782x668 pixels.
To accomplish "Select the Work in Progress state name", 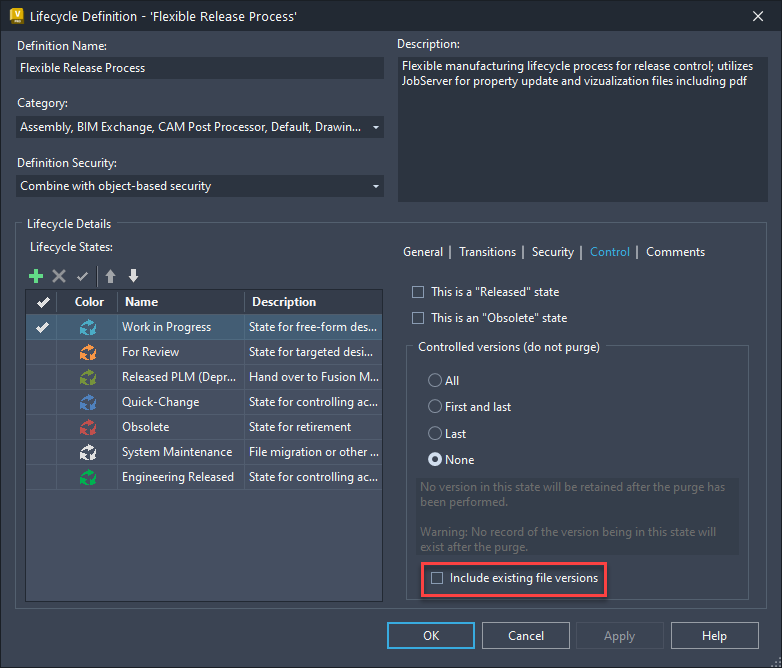I will [x=167, y=327].
